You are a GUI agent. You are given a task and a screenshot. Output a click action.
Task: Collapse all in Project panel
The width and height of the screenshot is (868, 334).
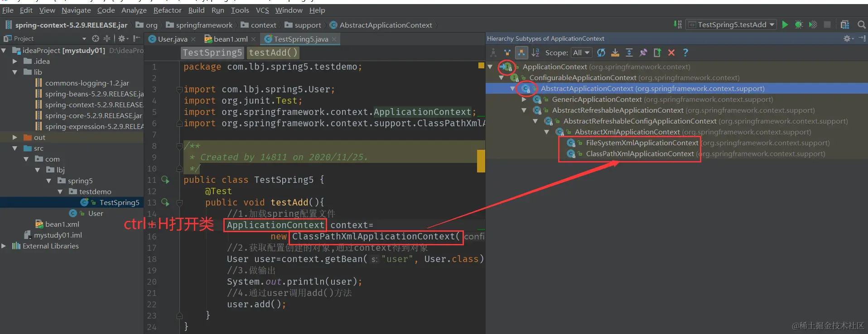(x=107, y=38)
